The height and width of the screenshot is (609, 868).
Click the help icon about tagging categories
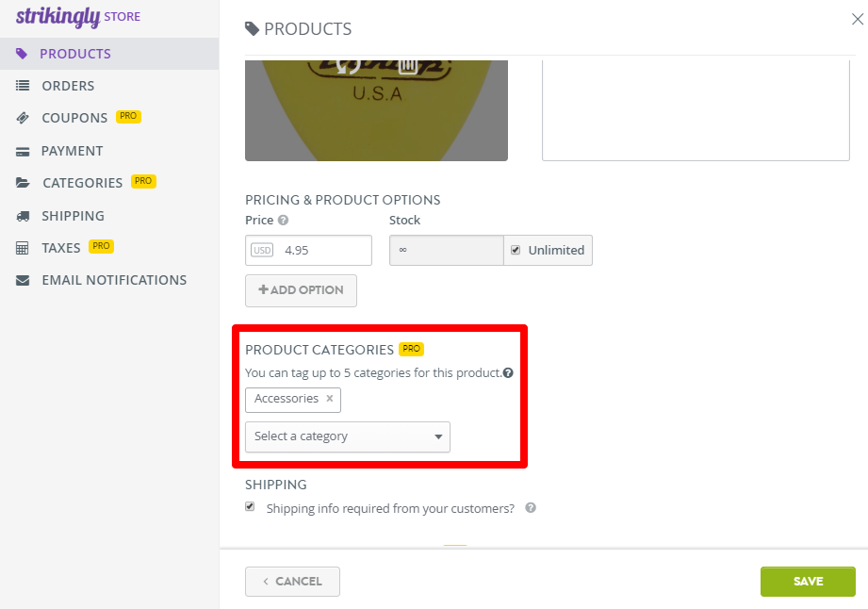(508, 372)
